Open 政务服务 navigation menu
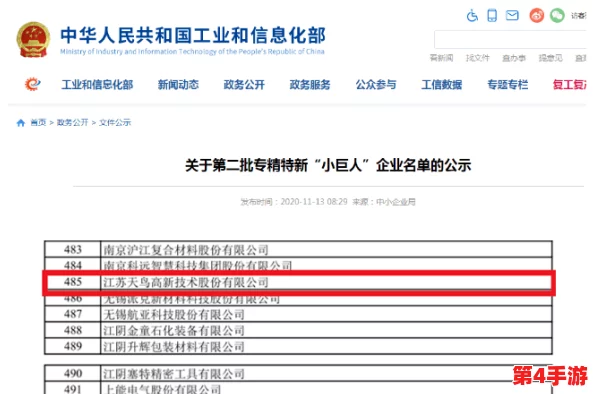The height and width of the screenshot is (394, 594). 310,84
